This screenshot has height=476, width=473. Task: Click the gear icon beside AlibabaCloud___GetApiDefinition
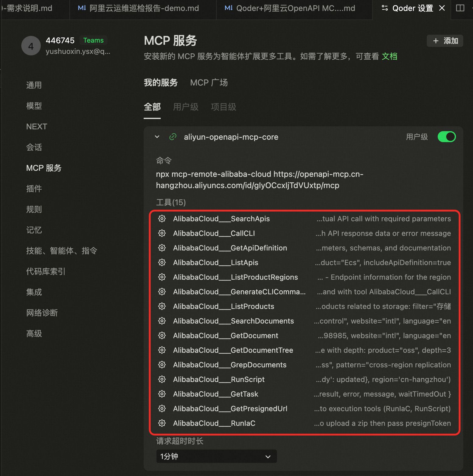coord(162,248)
